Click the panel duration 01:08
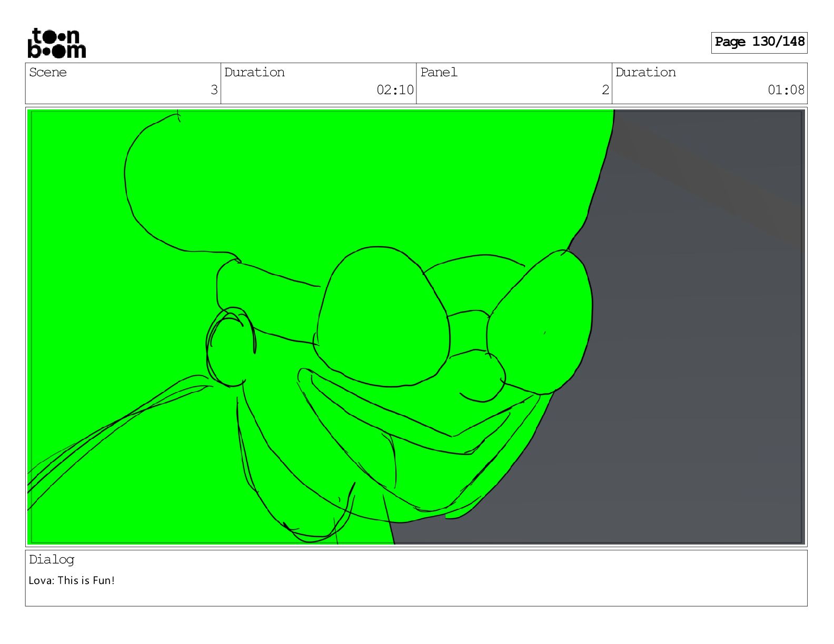834x644 pixels. pyautogui.click(x=786, y=90)
